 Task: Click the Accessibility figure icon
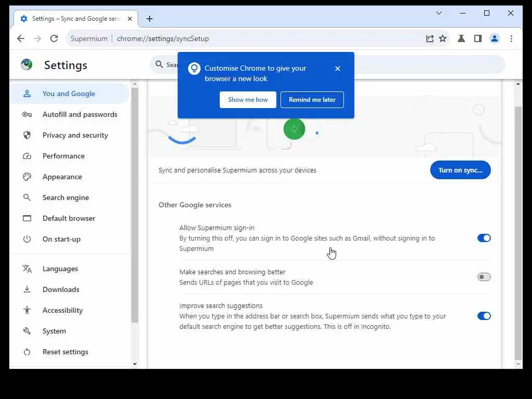[27, 310]
